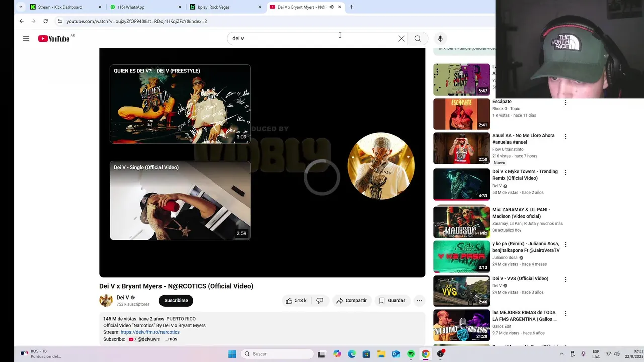Image resolution: width=644 pixels, height=362 pixels.
Task: Open the Dei V channel name link
Action: click(123, 298)
